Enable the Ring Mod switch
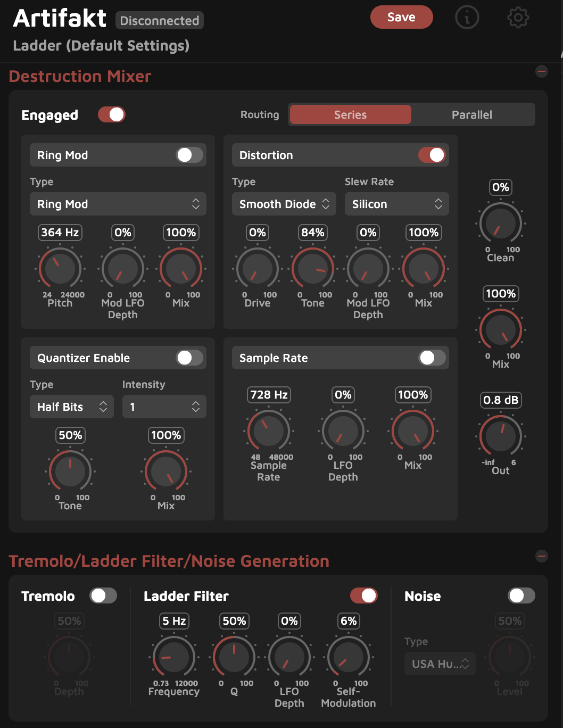 pos(190,155)
